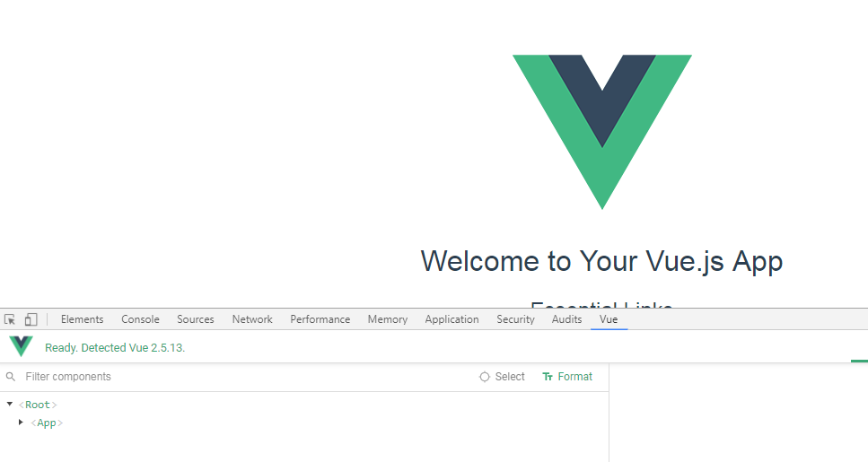The width and height of the screenshot is (868, 462).
Task: Click the large Vue logo image
Action: (x=602, y=132)
